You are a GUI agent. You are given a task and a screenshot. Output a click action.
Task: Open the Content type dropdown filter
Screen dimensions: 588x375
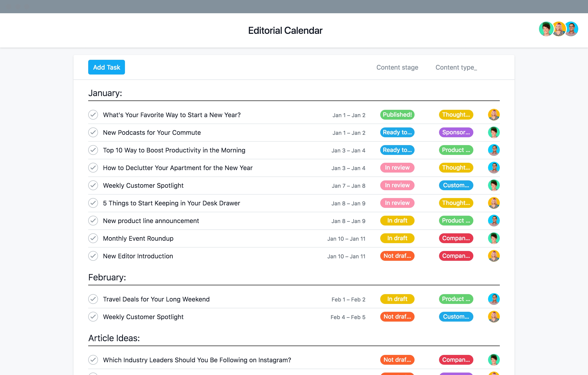pos(456,67)
